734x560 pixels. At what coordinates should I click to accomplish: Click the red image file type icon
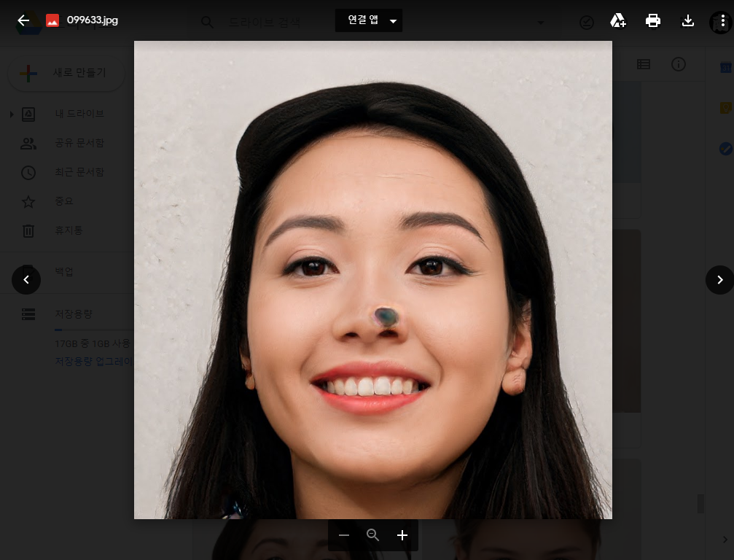point(52,20)
